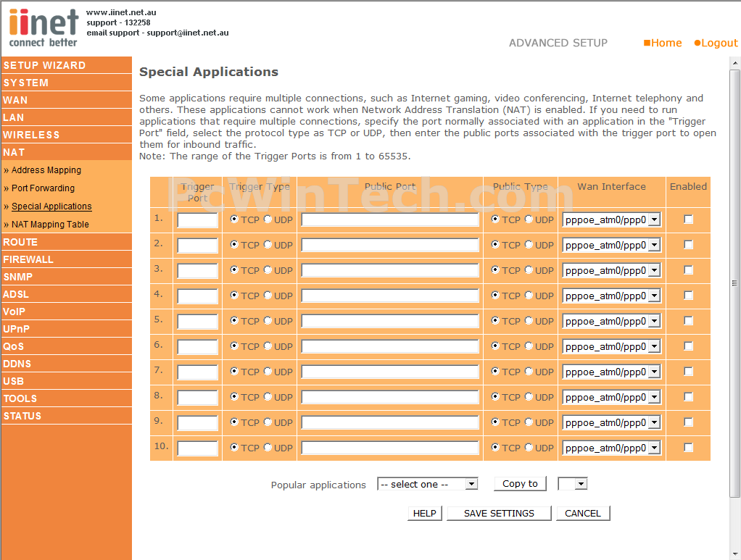
Task: Open the SETUP WIZARD menu
Action: point(66,65)
